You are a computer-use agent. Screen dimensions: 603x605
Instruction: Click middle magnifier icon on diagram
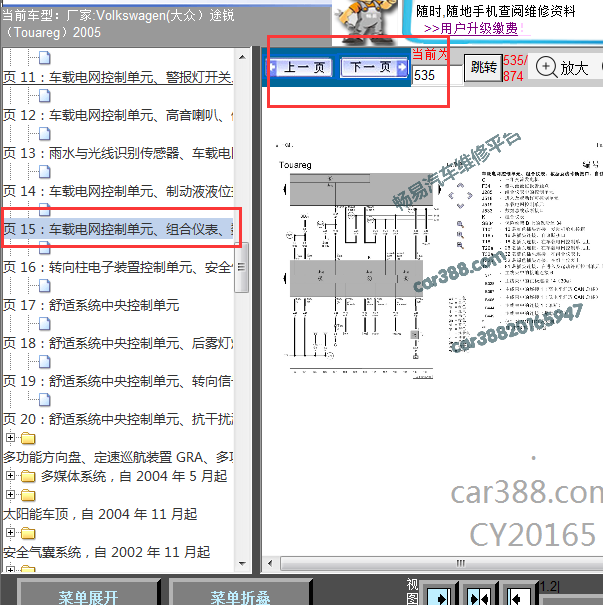pos(460,235)
